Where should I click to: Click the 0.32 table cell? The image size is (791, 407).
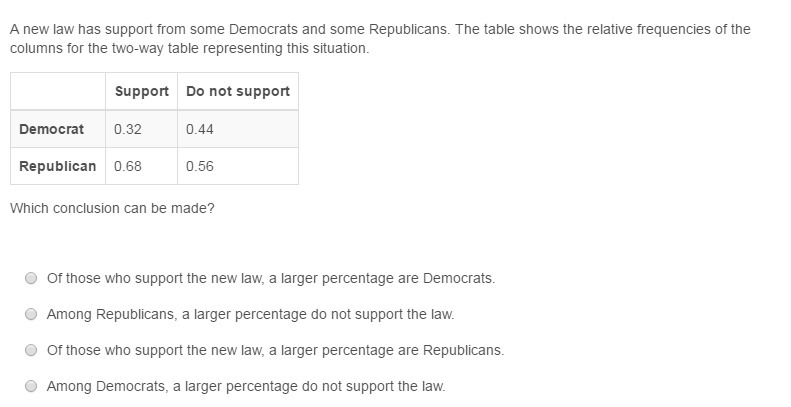tap(141, 129)
